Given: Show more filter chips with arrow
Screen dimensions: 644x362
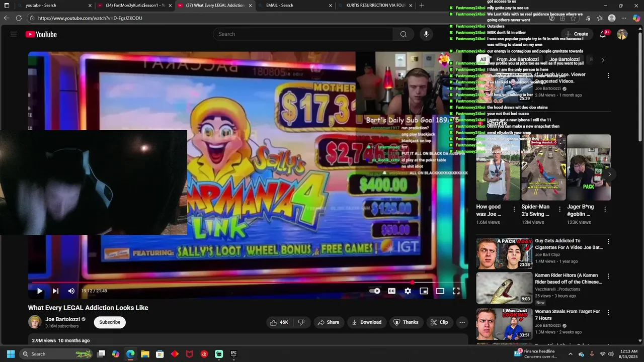Looking at the screenshot, I should (603, 60).
